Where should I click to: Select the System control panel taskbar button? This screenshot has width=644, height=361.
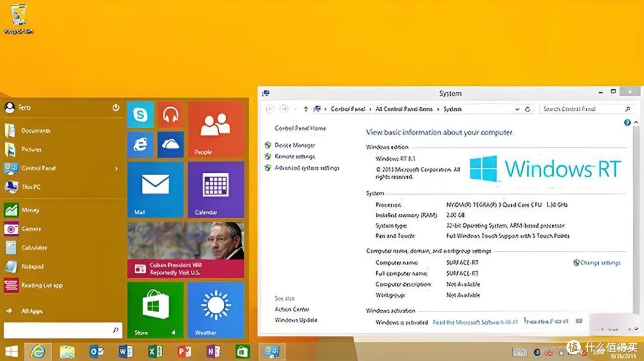[x=272, y=351]
